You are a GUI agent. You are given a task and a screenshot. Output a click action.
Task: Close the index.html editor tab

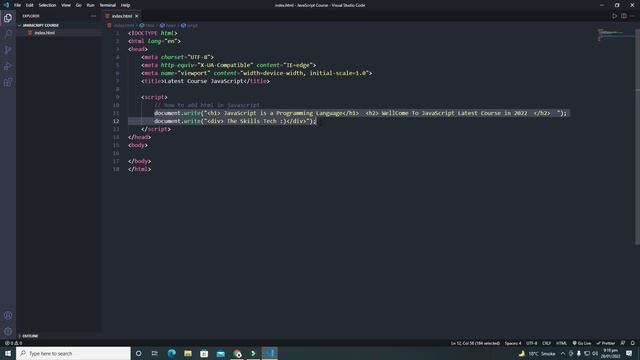[x=137, y=16]
